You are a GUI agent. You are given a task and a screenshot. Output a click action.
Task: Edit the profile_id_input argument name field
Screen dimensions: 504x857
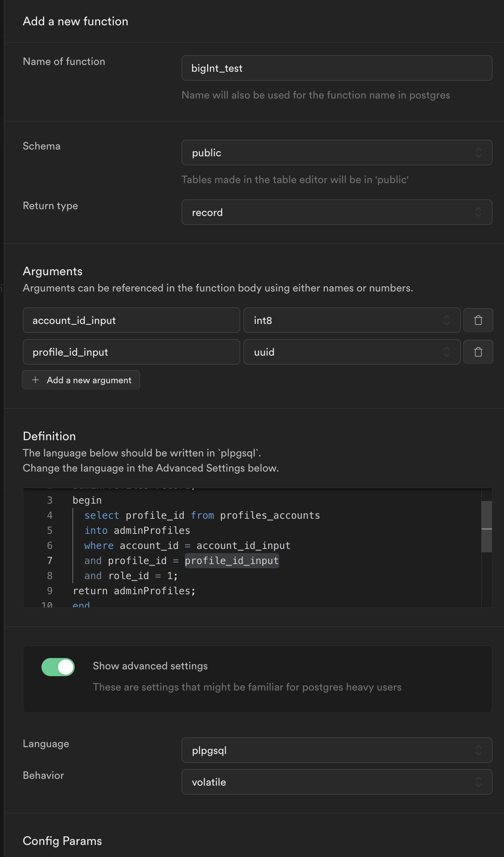click(131, 352)
